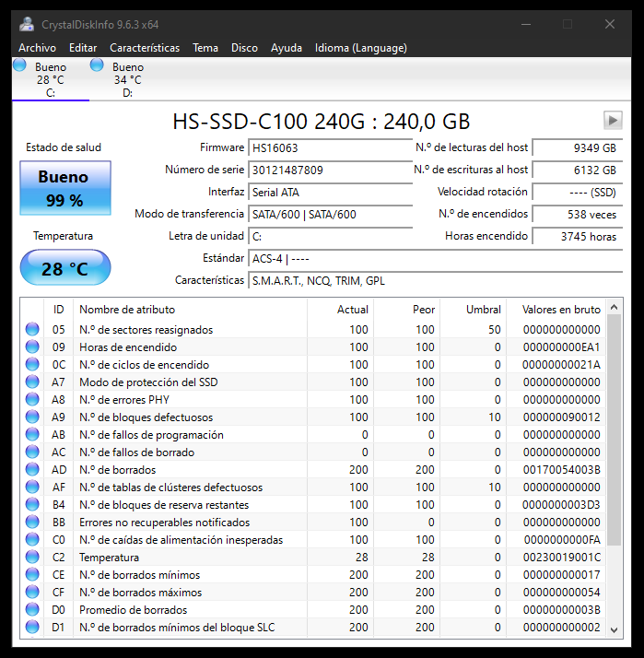Image resolution: width=644 pixels, height=658 pixels.
Task: Open the Editar menu
Action: (x=83, y=48)
